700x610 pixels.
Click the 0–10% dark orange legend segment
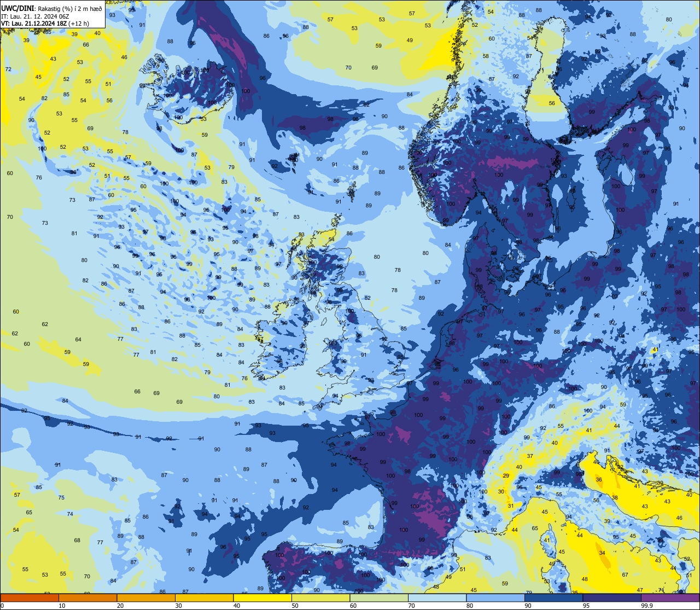click(30, 598)
